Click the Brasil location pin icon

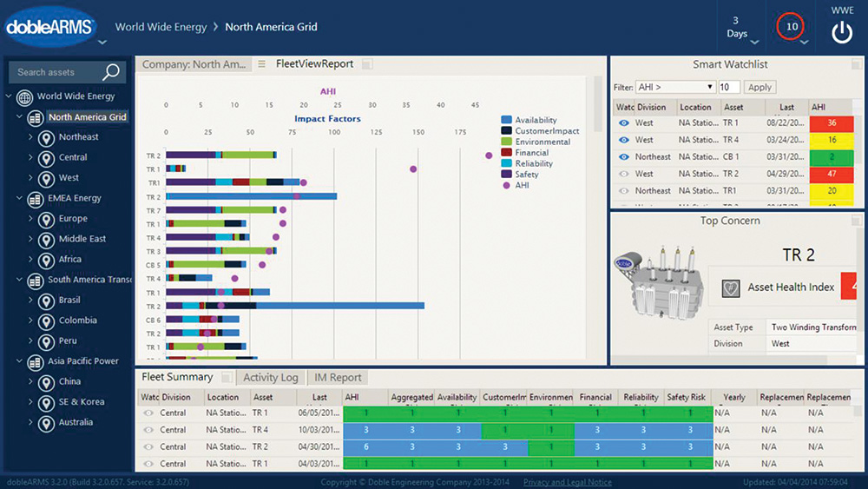[46, 301]
